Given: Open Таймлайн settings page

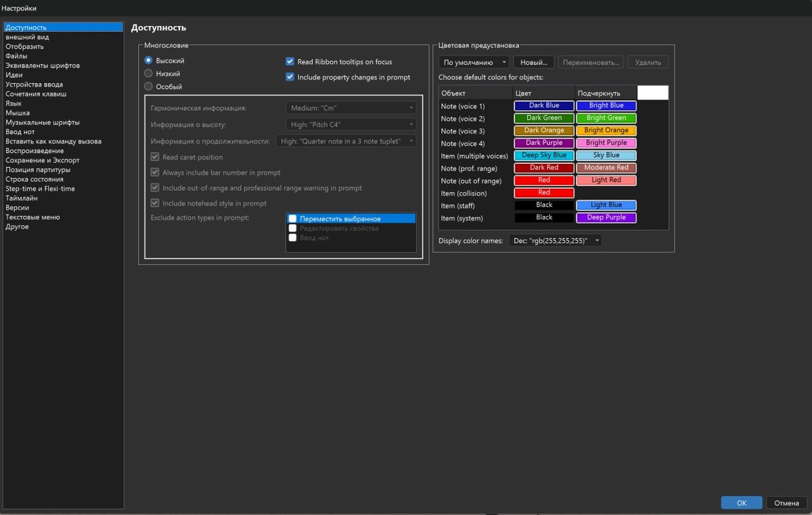Looking at the screenshot, I should [x=64, y=198].
